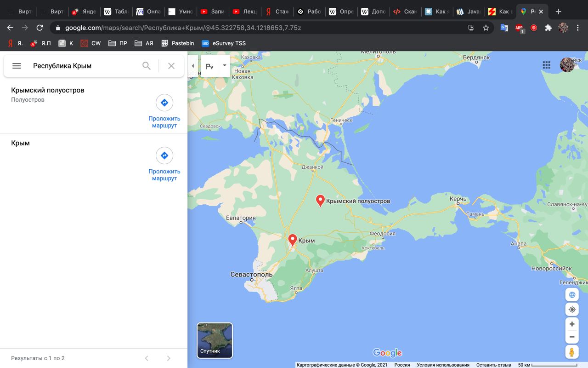Select the Pegman Street View icon
The height and width of the screenshot is (368, 588).
(x=572, y=352)
